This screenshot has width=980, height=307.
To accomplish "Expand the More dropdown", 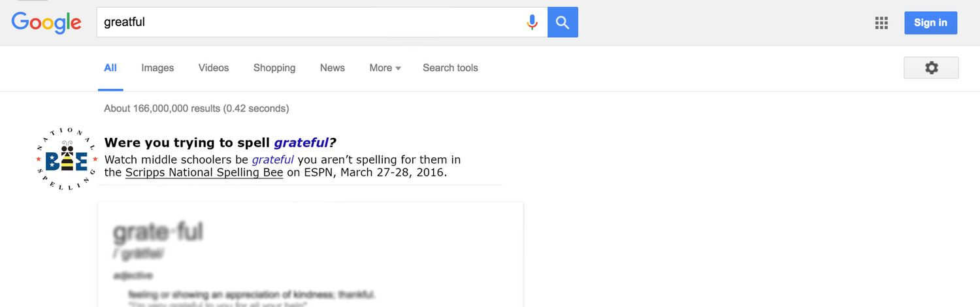I will tap(385, 68).
